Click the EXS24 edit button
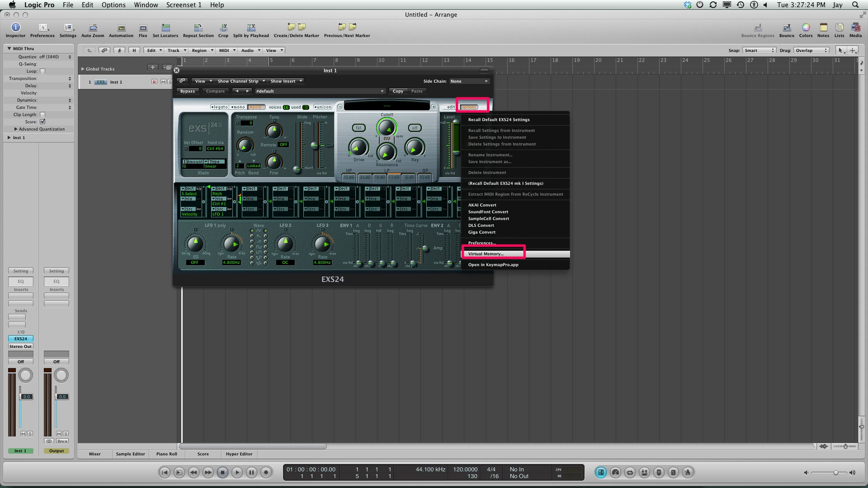The width and height of the screenshot is (868, 488). pos(451,107)
